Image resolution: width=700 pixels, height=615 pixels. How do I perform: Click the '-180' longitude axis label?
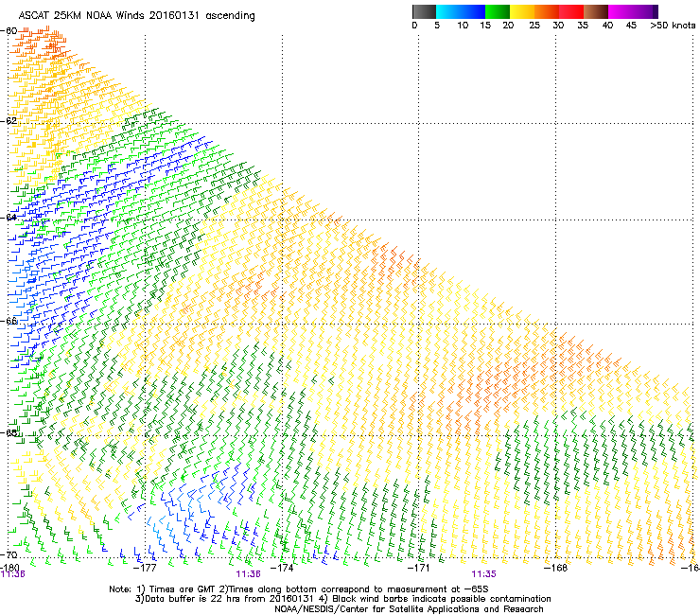(x=9, y=568)
